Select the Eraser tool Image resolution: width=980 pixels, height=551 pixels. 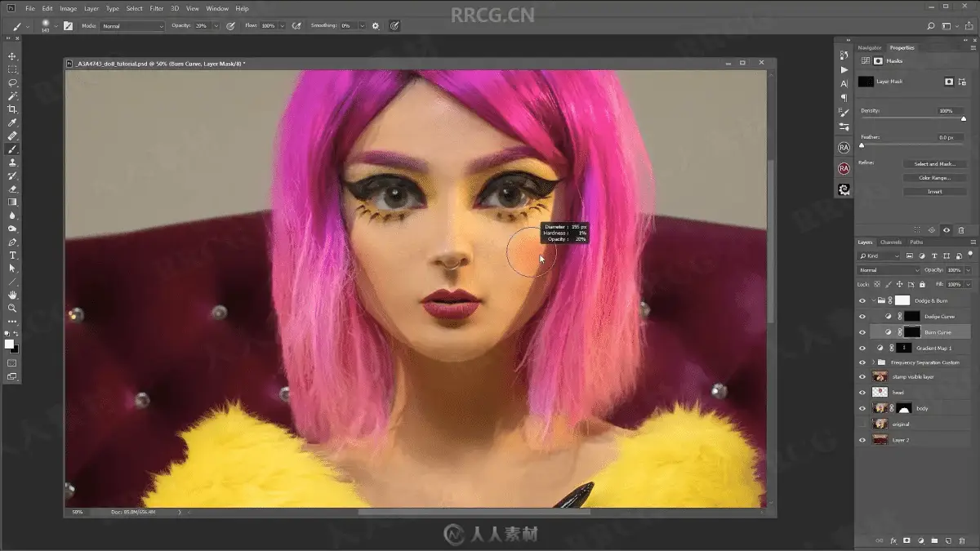coord(12,189)
